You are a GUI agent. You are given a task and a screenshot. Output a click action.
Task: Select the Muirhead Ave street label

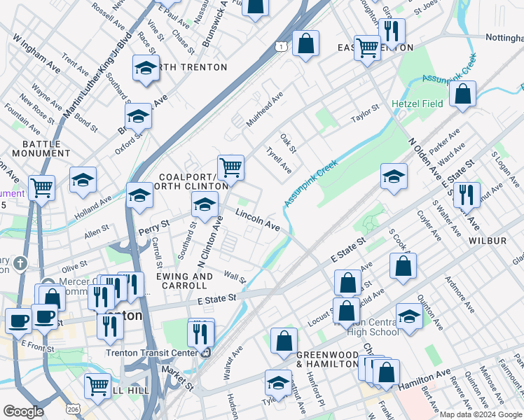tap(265, 109)
